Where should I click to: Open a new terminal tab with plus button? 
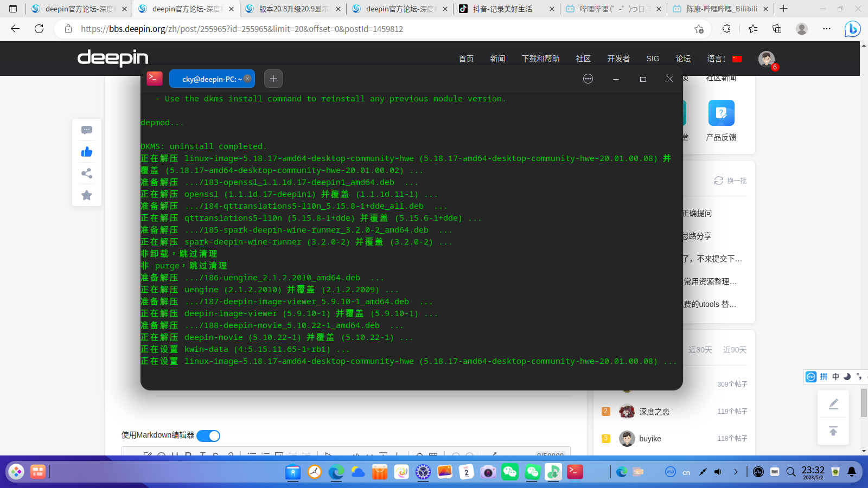click(x=273, y=79)
